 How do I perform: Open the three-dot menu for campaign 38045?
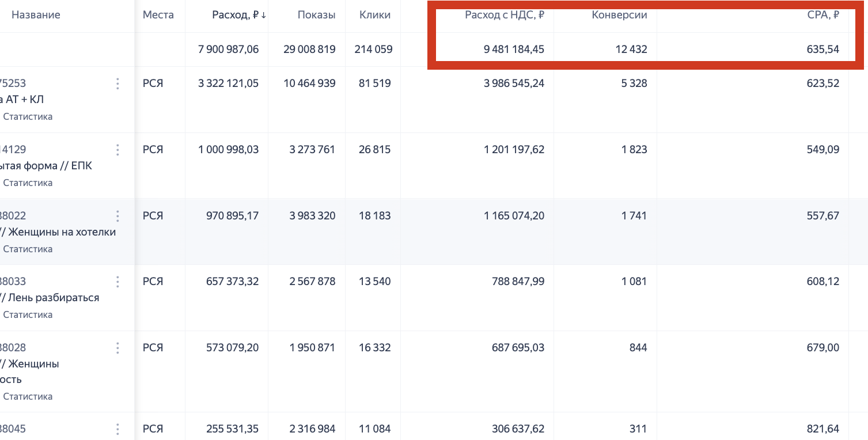click(117, 430)
